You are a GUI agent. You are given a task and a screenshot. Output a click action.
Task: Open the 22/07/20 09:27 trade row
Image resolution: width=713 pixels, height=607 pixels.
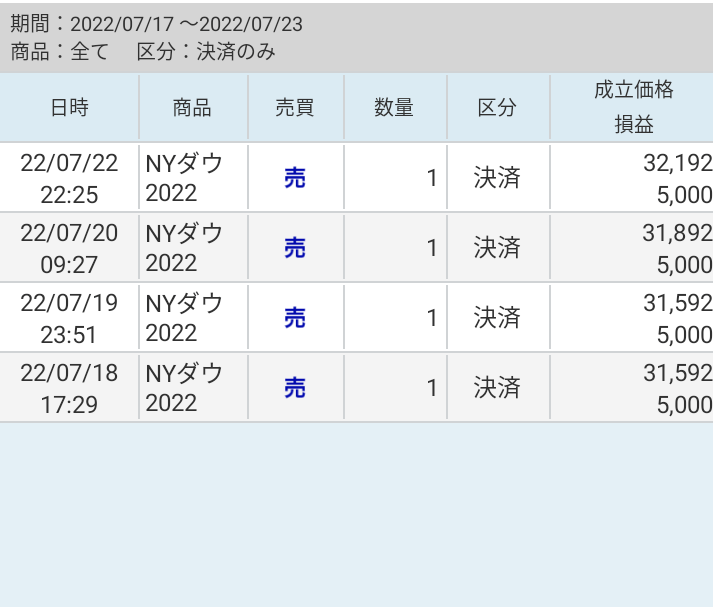click(356, 248)
